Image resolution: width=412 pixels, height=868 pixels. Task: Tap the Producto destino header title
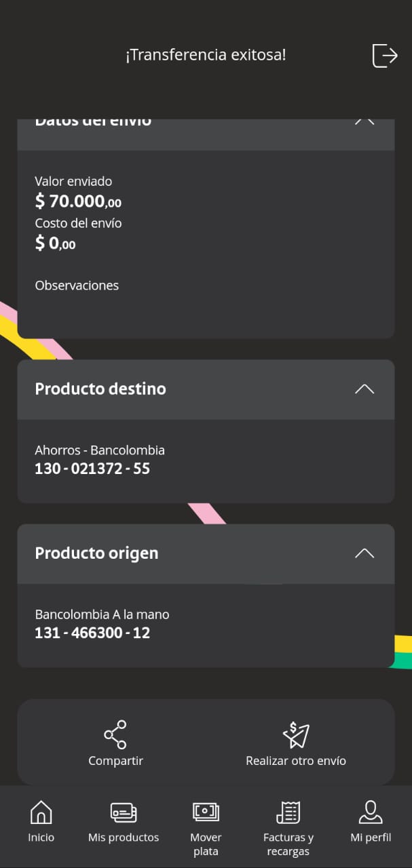[100, 389]
